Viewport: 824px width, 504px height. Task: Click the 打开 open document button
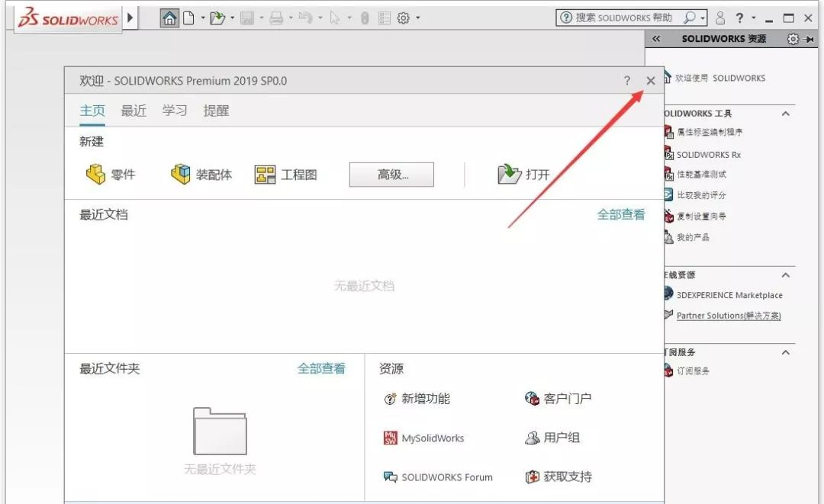[x=524, y=175]
